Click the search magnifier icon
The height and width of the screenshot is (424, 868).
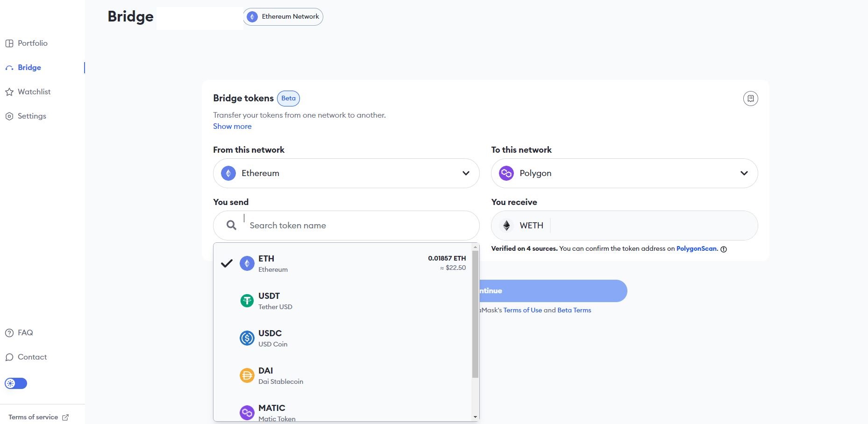[231, 226]
